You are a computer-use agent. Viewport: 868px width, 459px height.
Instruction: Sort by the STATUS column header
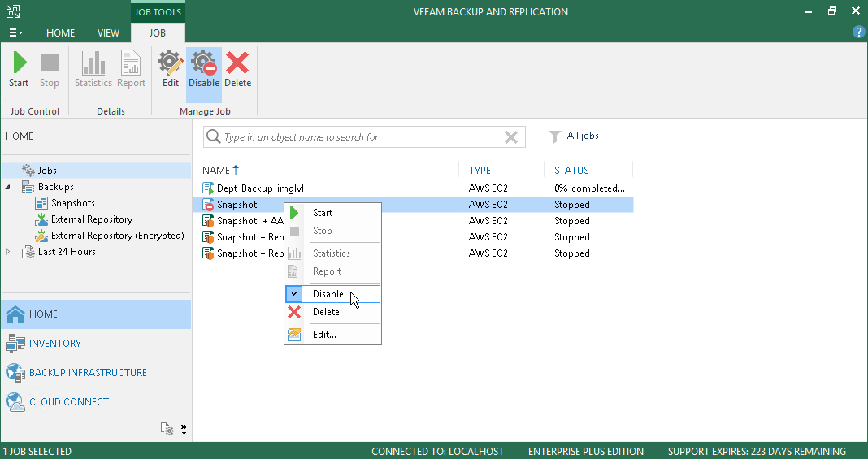pos(571,171)
